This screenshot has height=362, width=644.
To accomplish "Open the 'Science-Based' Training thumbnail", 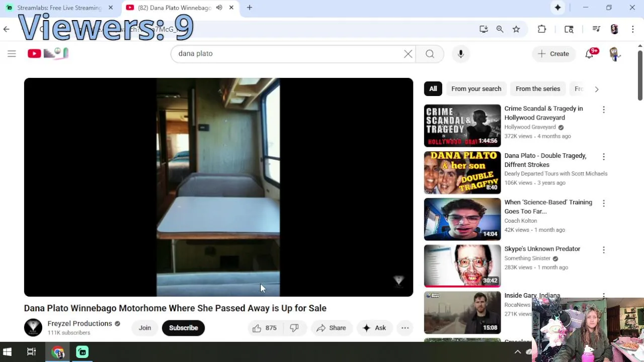I will click(x=462, y=219).
